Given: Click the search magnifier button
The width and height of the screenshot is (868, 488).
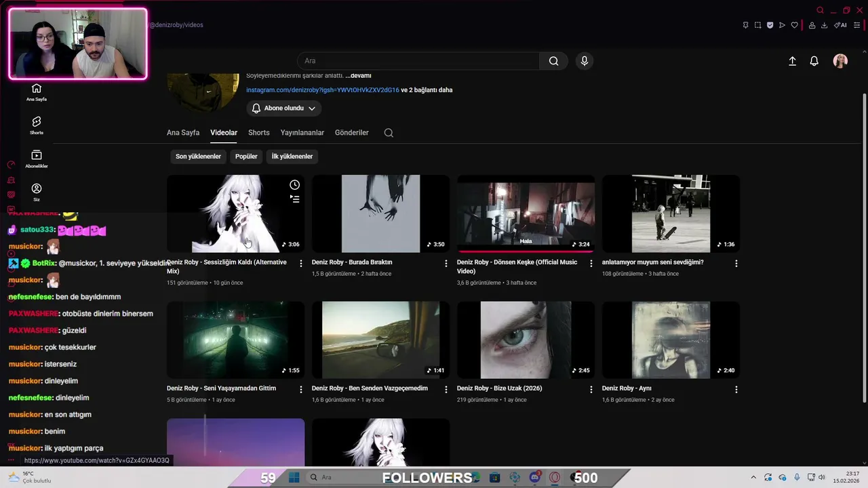Looking at the screenshot, I should click(554, 61).
